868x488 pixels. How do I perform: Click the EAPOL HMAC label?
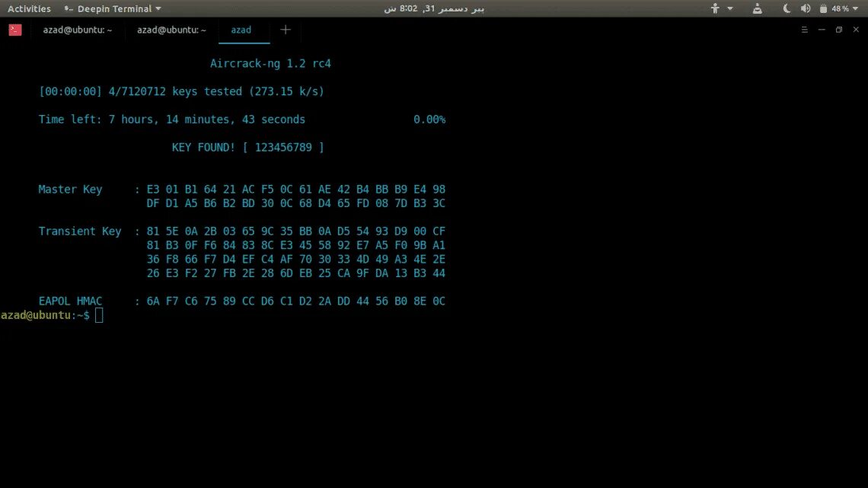(70, 301)
